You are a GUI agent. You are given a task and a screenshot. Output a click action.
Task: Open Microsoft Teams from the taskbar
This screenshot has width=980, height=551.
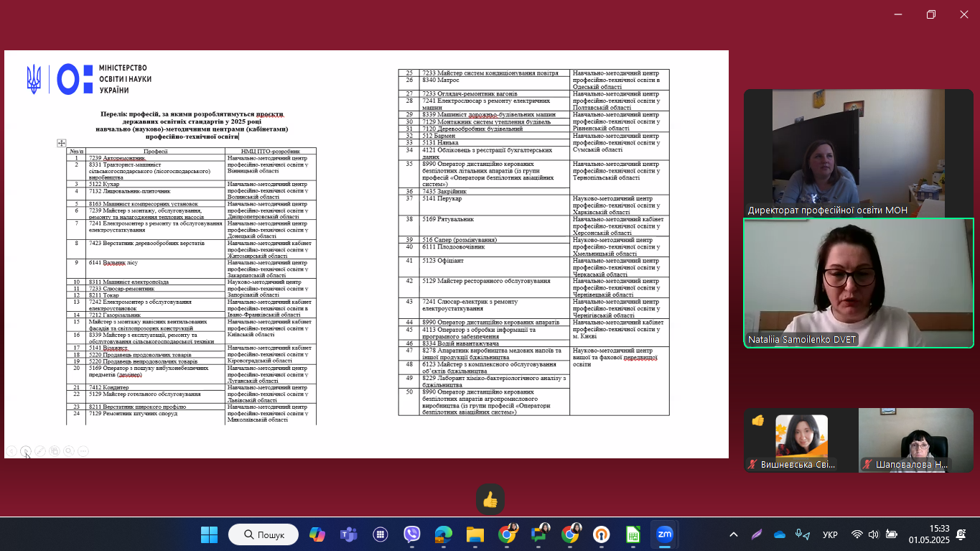[x=349, y=534]
